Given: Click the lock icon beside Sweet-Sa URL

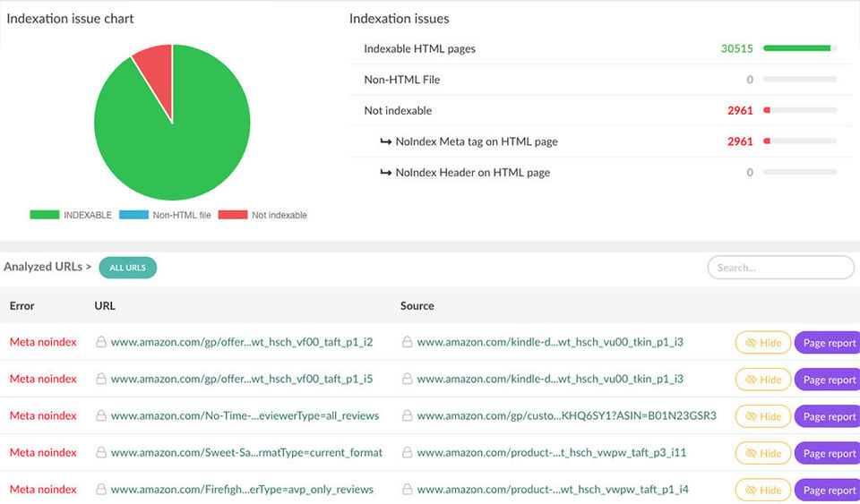Looking at the screenshot, I should (x=101, y=452).
